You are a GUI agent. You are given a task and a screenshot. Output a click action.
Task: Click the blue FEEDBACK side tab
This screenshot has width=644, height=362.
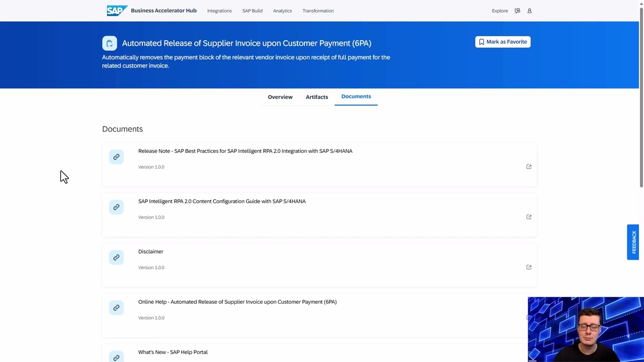[x=633, y=242]
